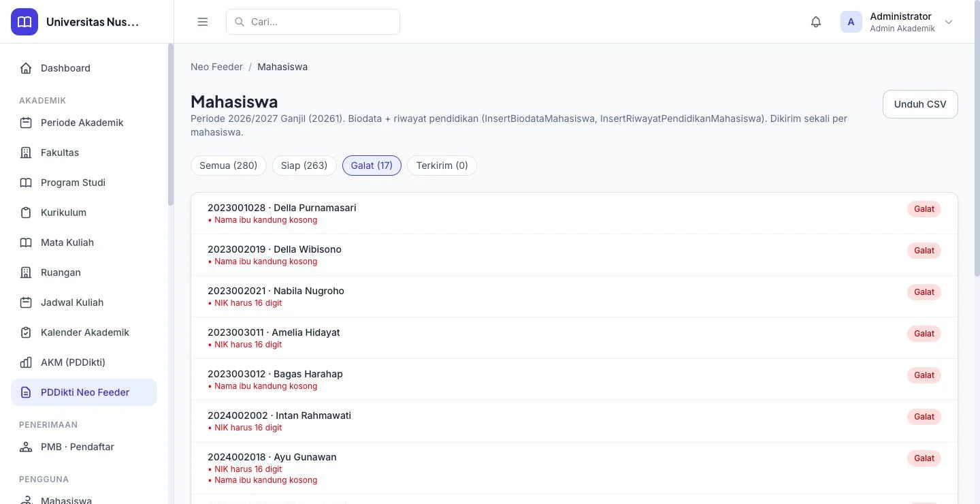Screen dimensions: 980x504
Task: Show all students with Semua (280) filter
Action: point(229,166)
